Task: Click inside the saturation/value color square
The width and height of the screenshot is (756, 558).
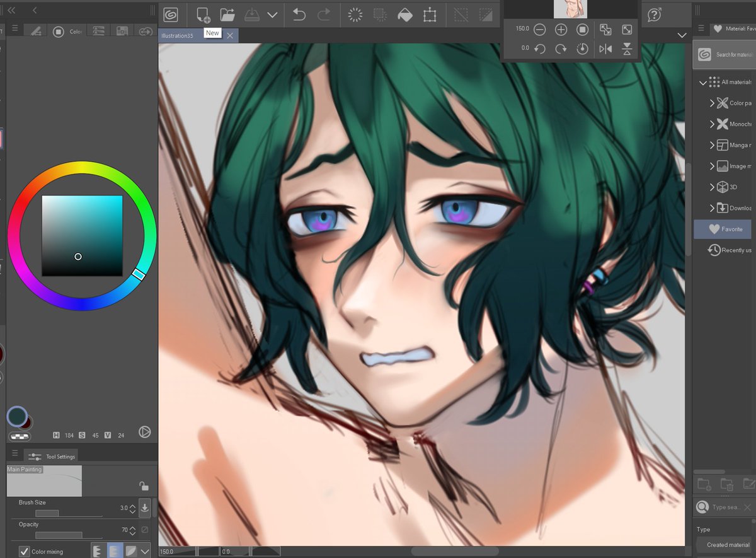Action: (x=82, y=235)
